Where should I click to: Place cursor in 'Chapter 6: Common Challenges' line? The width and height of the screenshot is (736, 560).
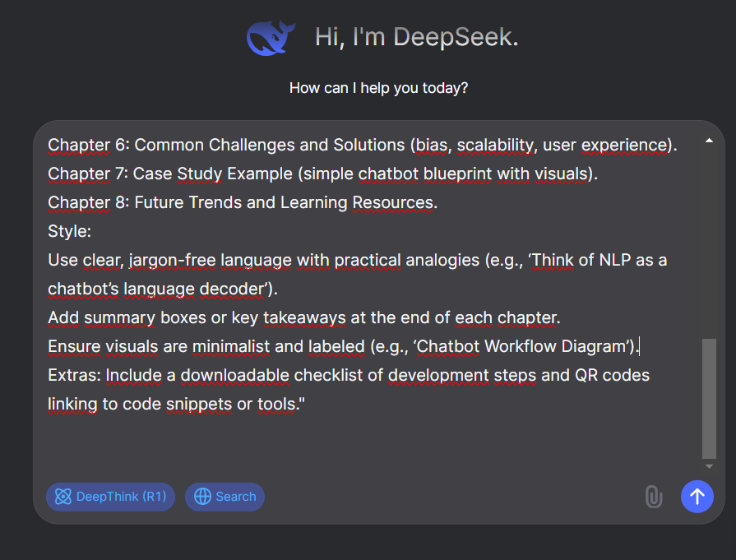coord(363,145)
